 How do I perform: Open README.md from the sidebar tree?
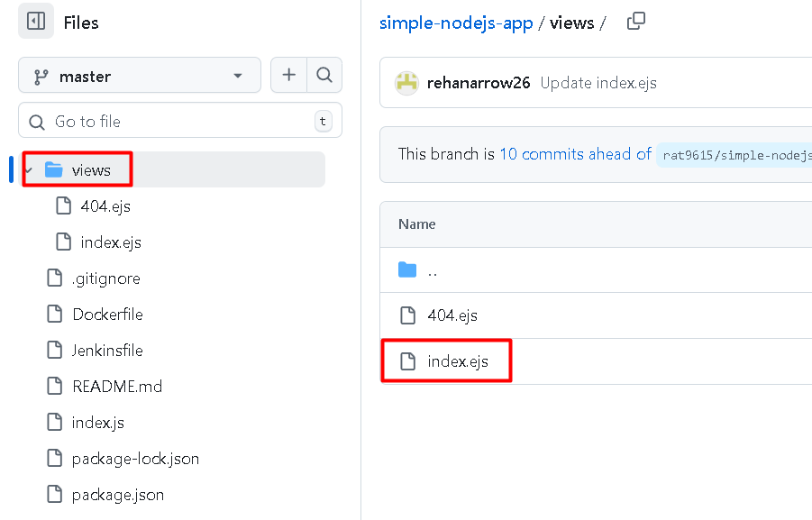[x=117, y=387]
